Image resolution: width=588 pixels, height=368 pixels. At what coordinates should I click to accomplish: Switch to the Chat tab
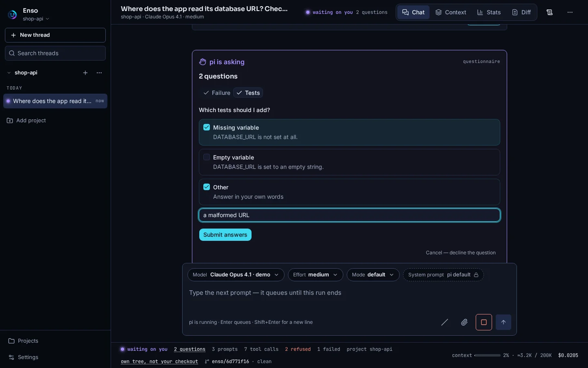[413, 12]
